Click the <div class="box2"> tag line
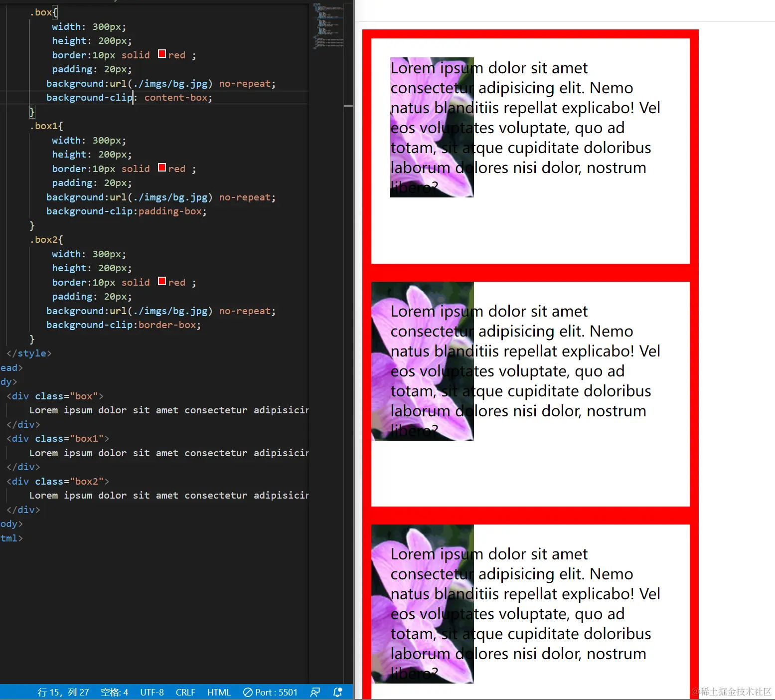The image size is (775, 700). click(x=58, y=482)
